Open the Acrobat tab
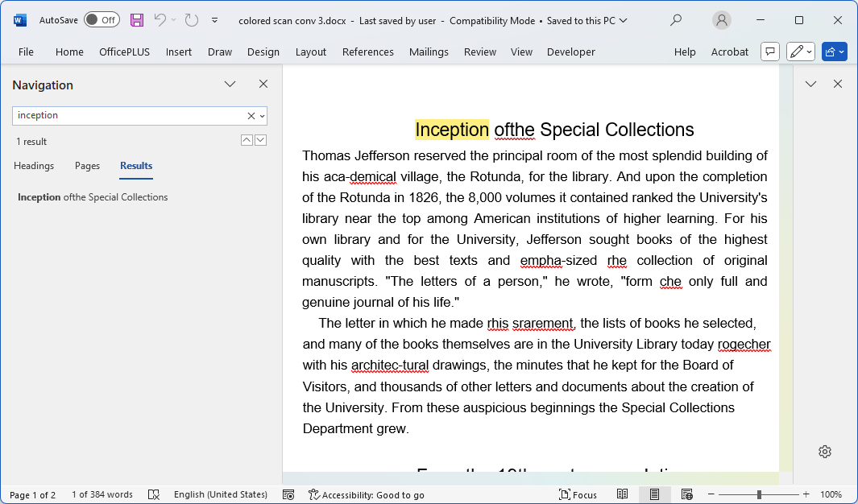The height and width of the screenshot is (504, 858). (x=729, y=52)
